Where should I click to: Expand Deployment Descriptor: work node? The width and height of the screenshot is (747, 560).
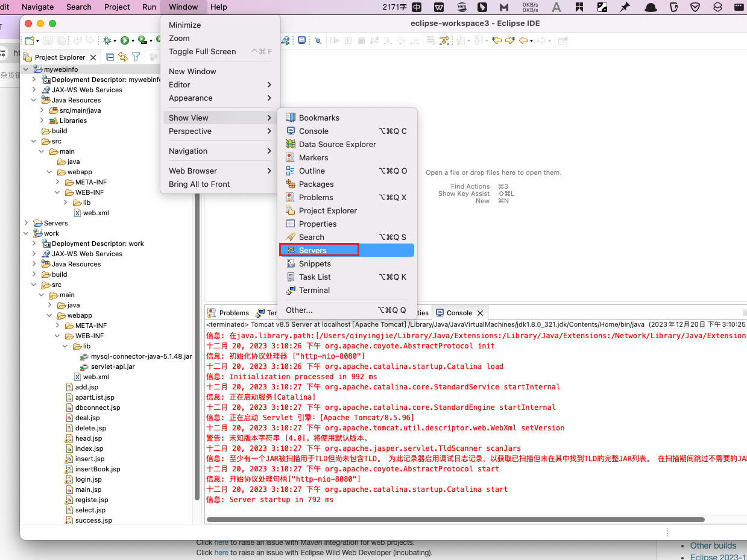point(34,244)
